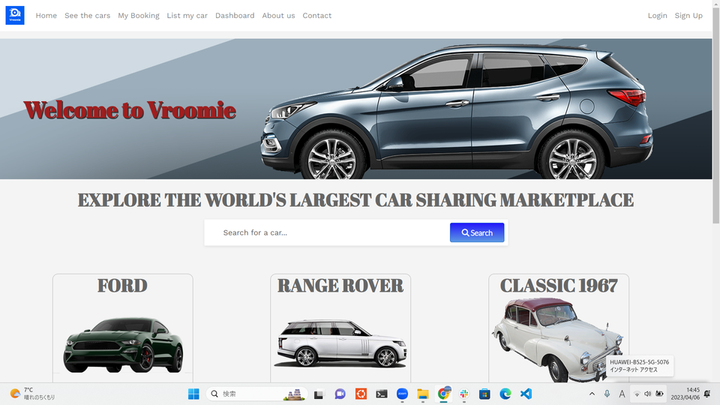Open the notification bell icon

pos(708,394)
